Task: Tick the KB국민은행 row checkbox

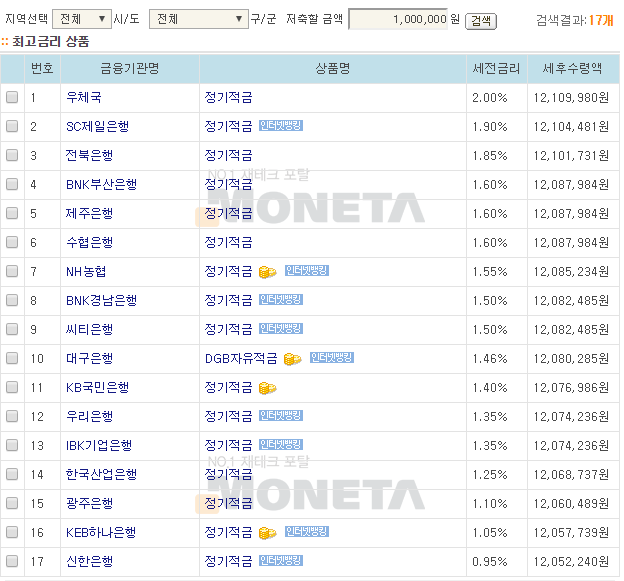Action: point(12,388)
